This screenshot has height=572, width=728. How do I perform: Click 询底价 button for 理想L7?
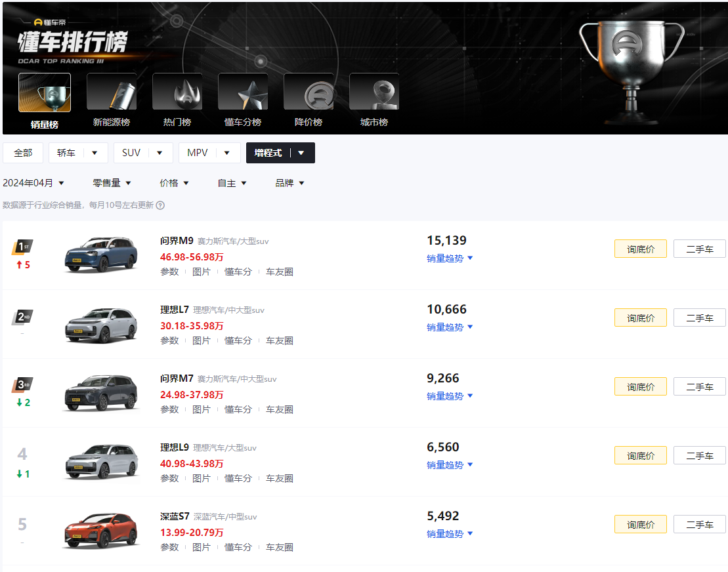click(640, 318)
